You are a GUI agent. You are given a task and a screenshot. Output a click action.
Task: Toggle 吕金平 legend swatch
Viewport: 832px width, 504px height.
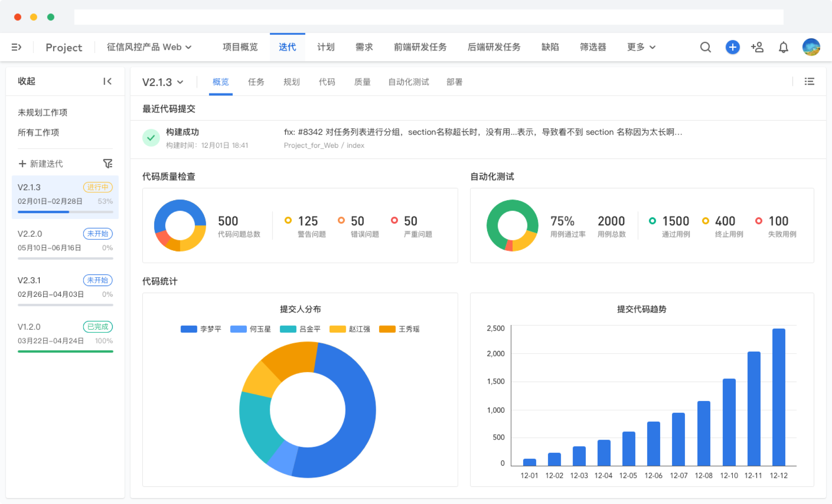(288, 329)
